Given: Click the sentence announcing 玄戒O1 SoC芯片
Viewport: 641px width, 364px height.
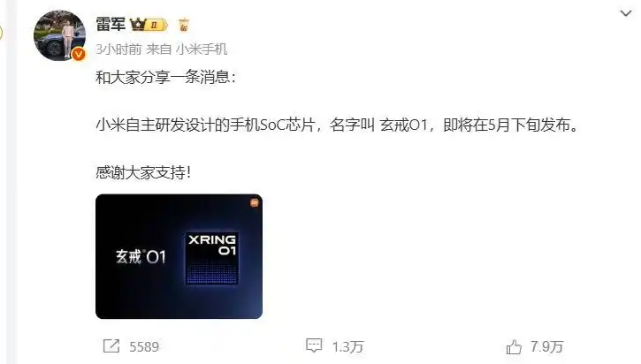Looking at the screenshot, I should coord(338,125).
